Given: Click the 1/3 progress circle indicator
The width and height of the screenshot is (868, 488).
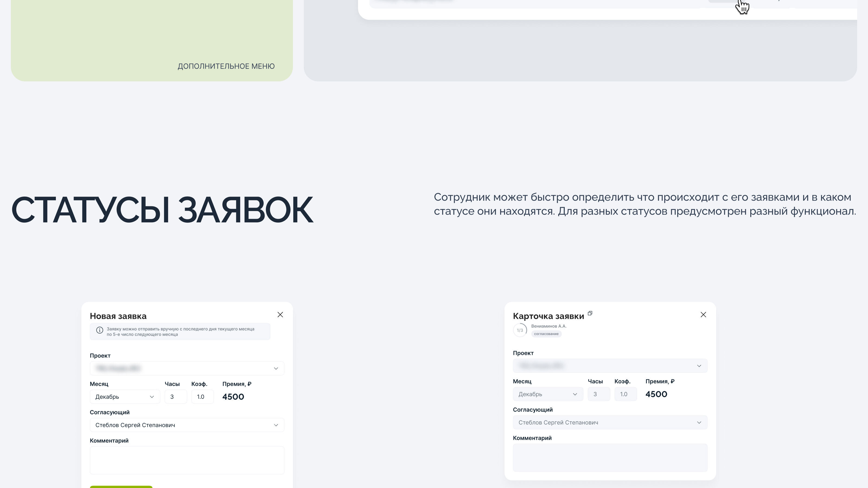Looking at the screenshot, I should point(520,330).
